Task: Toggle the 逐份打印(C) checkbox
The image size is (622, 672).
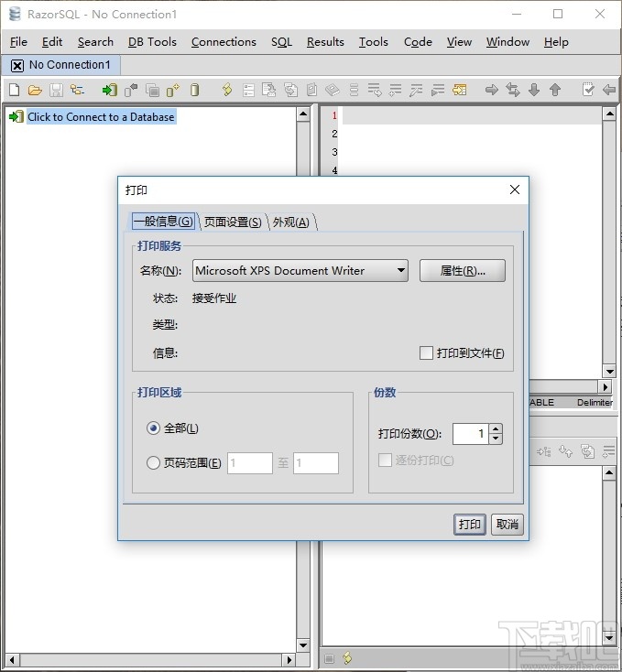Action: [385, 460]
